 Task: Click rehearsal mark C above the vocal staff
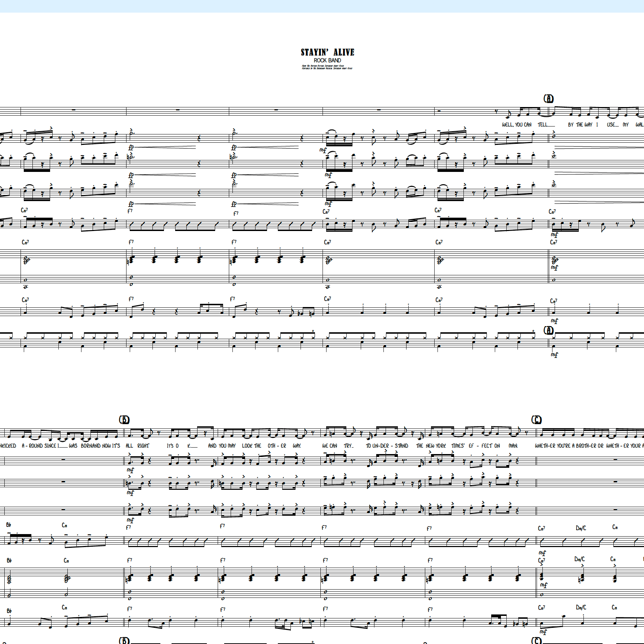coord(536,419)
